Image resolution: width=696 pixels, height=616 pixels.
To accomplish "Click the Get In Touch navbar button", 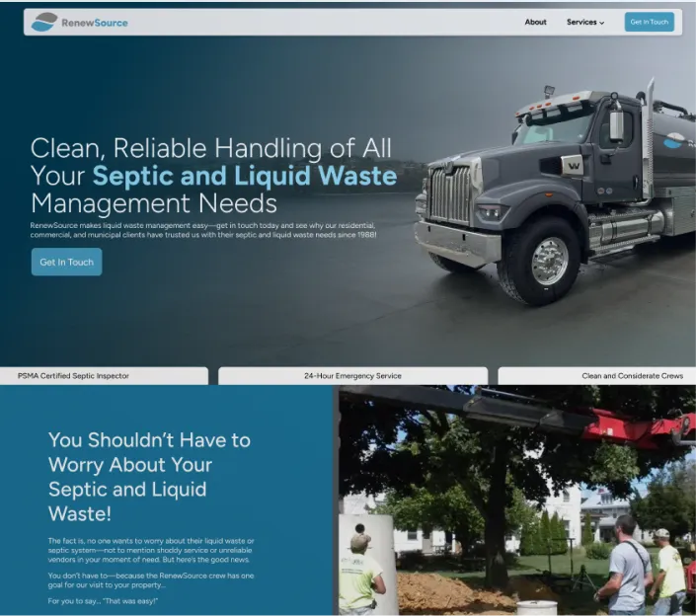I will point(649,22).
